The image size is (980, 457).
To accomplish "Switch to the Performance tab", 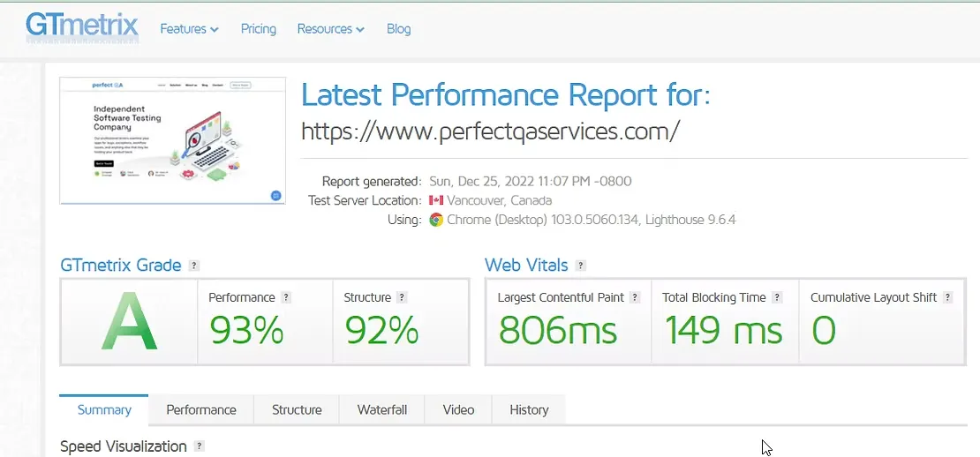I will click(x=201, y=410).
